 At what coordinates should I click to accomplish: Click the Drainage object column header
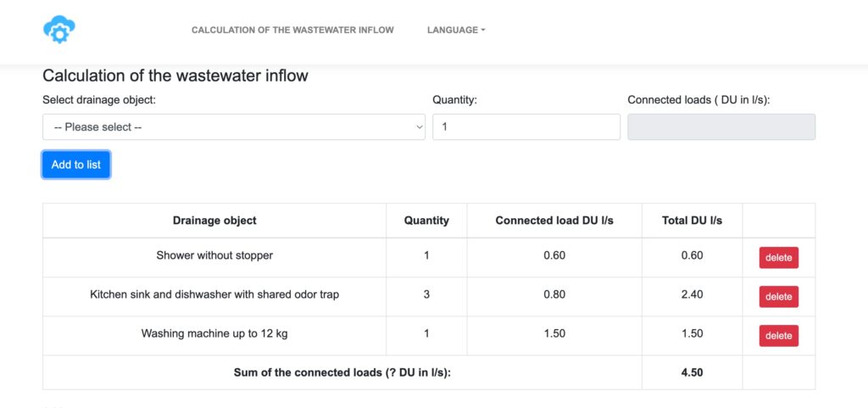pyautogui.click(x=214, y=221)
